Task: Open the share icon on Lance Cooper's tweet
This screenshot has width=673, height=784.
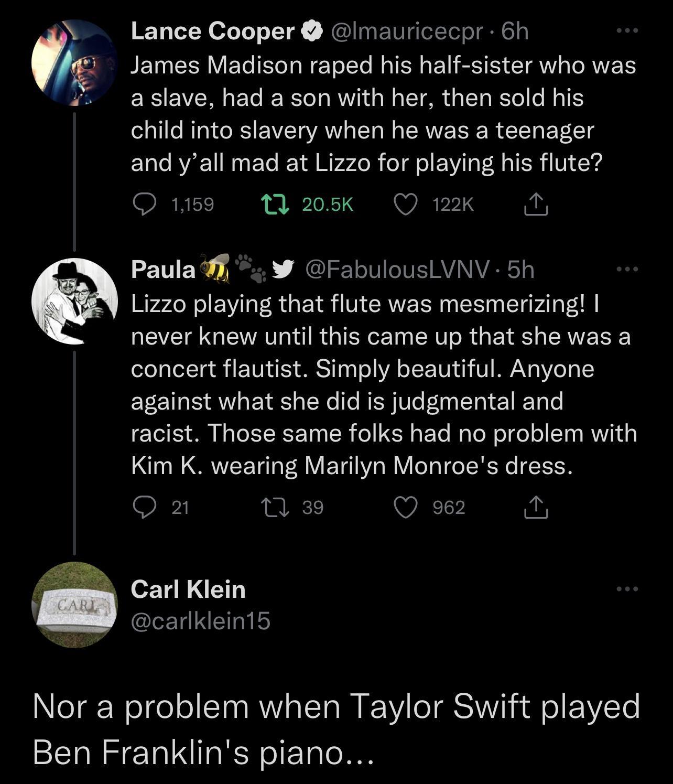Action: (536, 205)
